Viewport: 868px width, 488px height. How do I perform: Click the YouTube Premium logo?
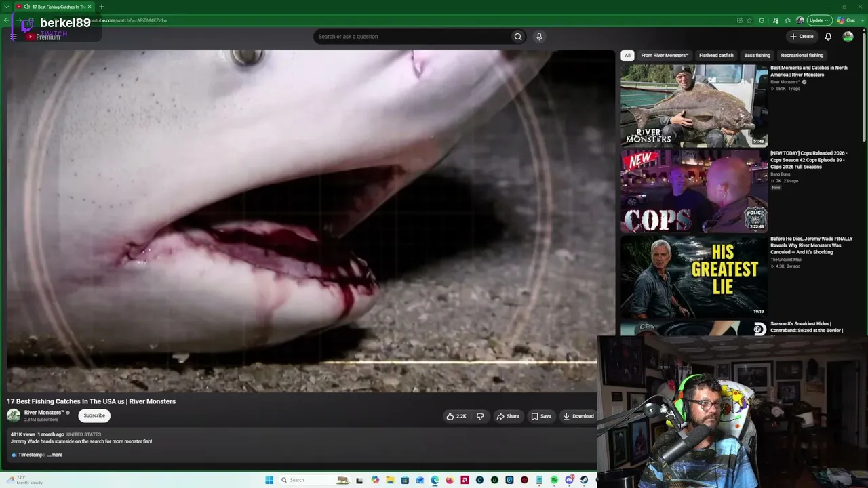pyautogui.click(x=43, y=37)
